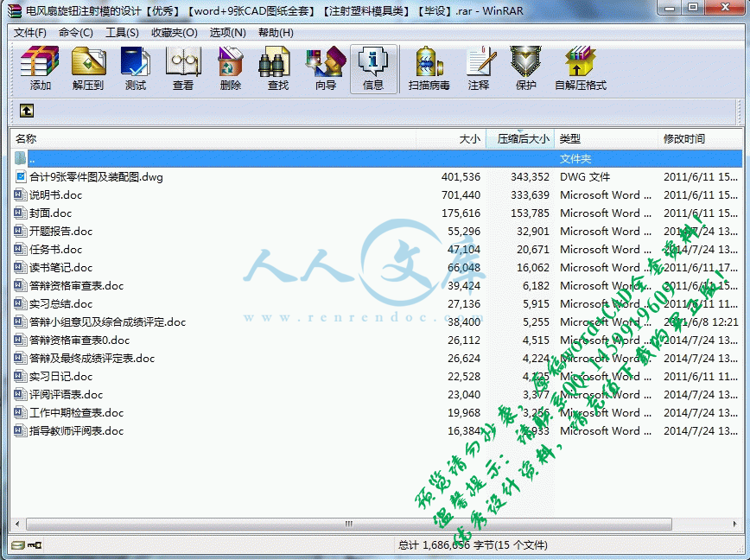Click the Delete (删除) toolbar icon
The height and width of the screenshot is (560, 750).
[x=231, y=68]
